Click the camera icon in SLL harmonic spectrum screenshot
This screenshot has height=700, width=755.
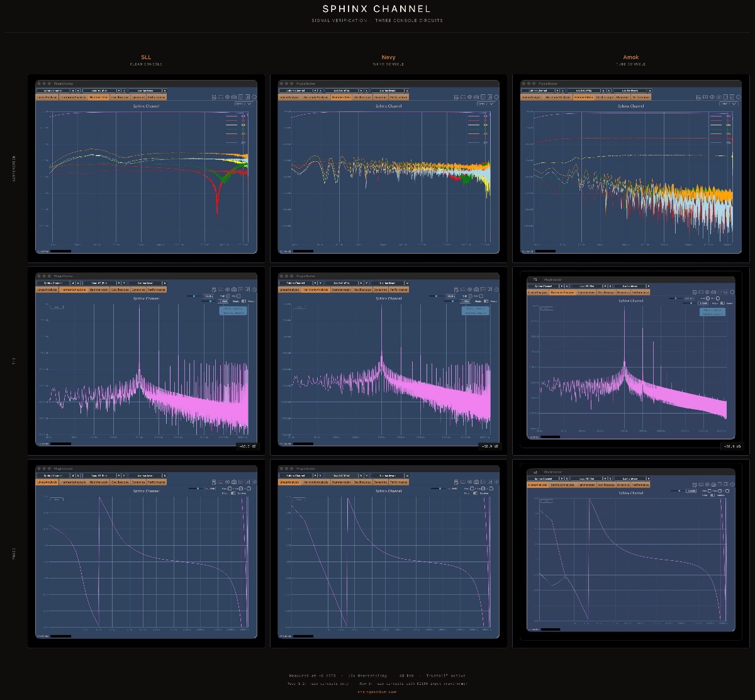[234, 290]
